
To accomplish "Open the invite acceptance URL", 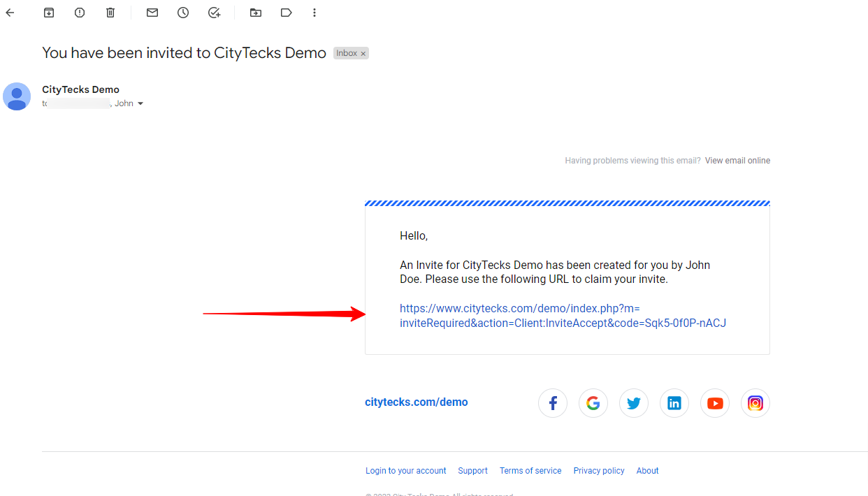I will (563, 316).
